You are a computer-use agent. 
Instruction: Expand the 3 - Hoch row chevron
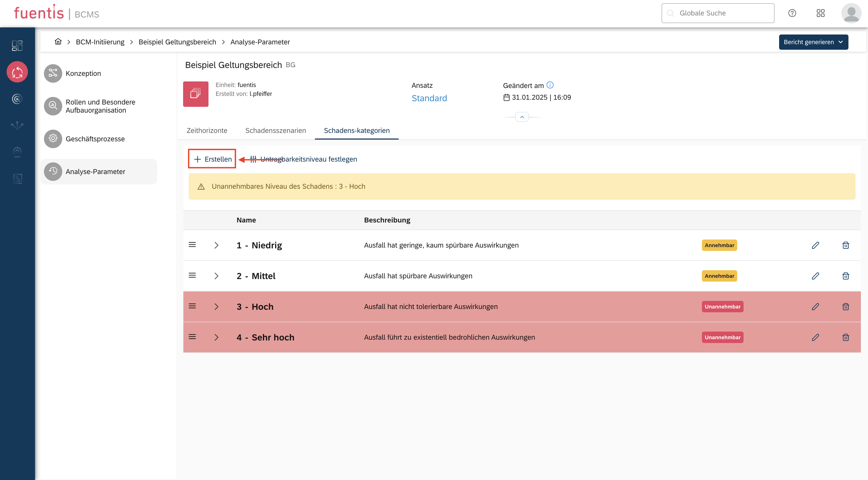tap(216, 307)
